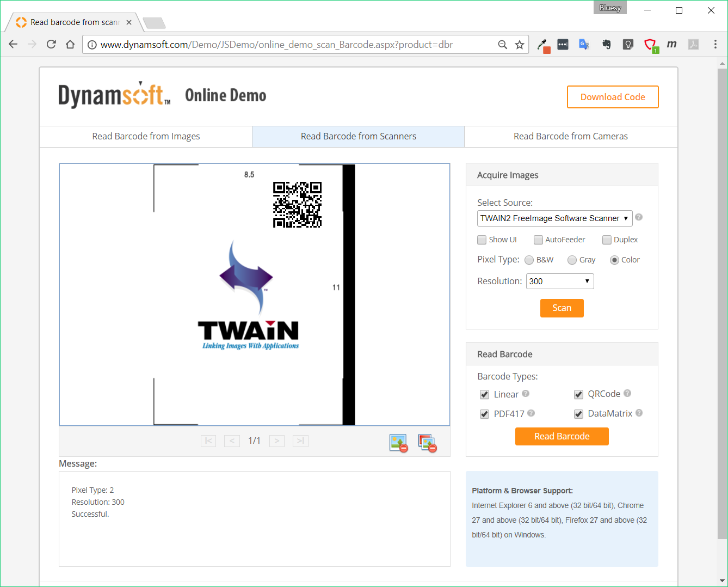Click the browser address bar URL

[x=276, y=45]
